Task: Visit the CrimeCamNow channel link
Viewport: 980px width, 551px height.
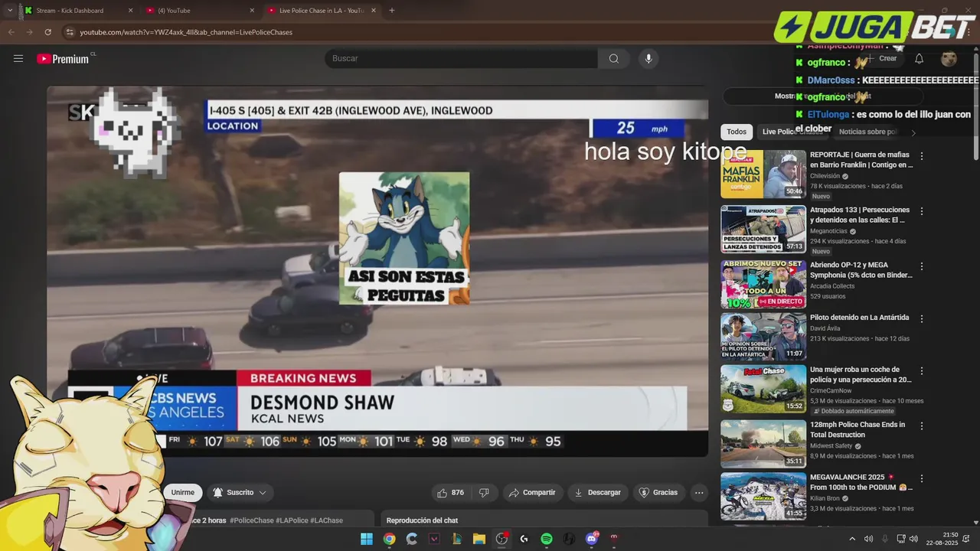Action: pos(831,391)
